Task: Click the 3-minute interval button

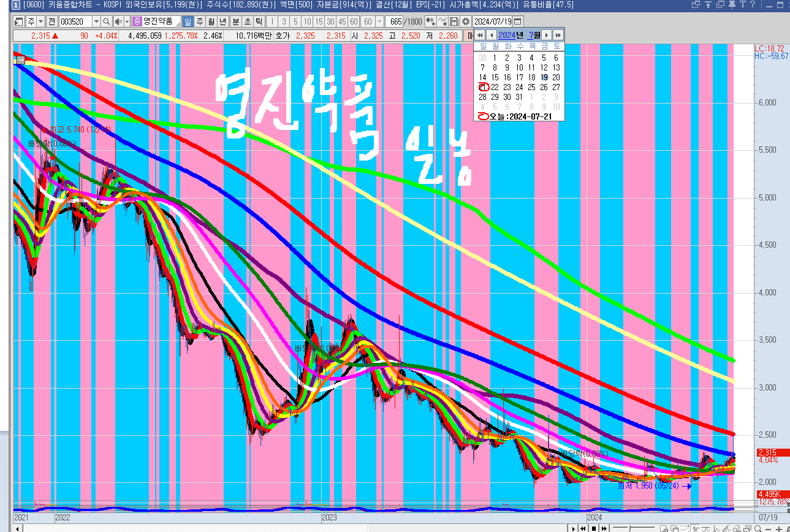Action: pos(284,21)
